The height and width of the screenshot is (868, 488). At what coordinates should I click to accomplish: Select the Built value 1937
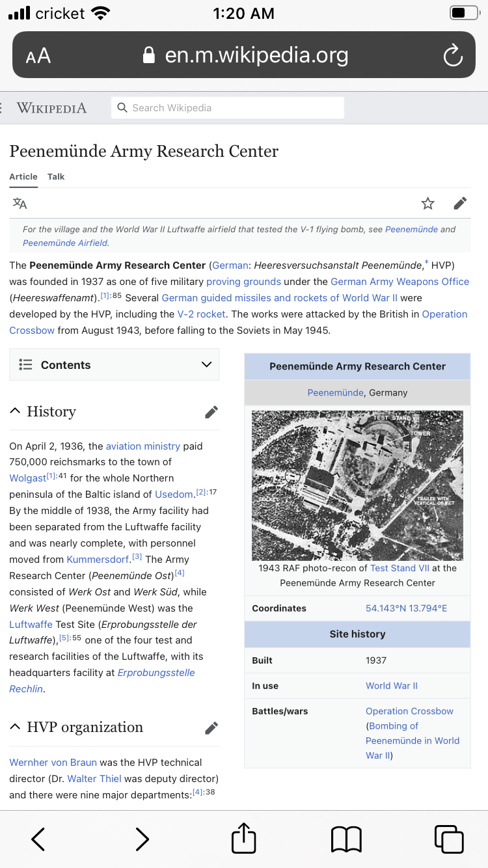point(376,660)
